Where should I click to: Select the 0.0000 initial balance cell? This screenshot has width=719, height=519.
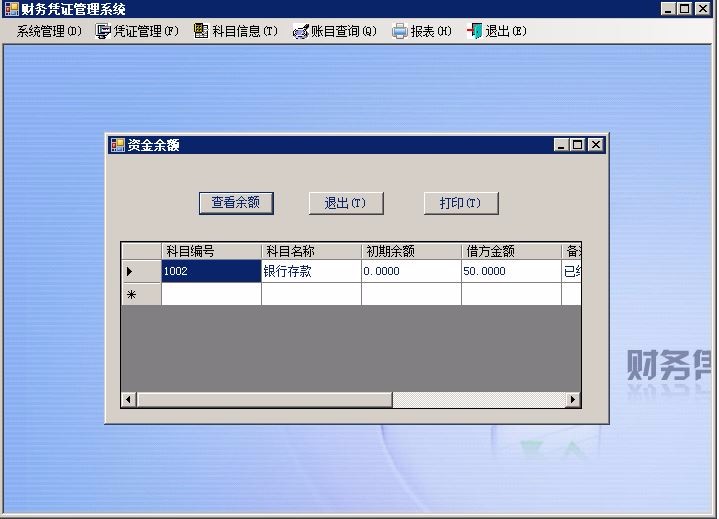411,271
